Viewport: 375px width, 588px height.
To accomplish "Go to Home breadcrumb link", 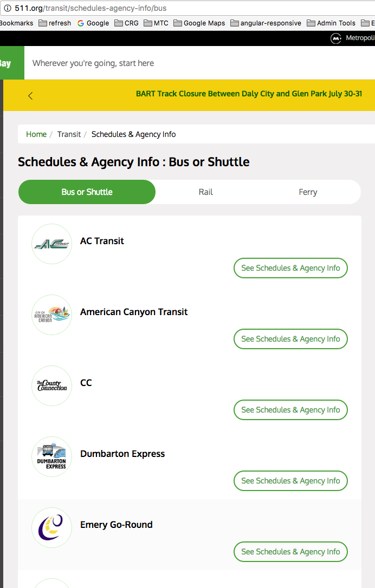I will (x=36, y=134).
